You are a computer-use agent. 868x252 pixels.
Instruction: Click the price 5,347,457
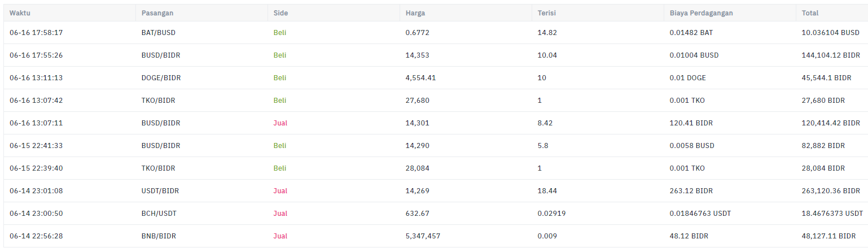pyautogui.click(x=423, y=236)
